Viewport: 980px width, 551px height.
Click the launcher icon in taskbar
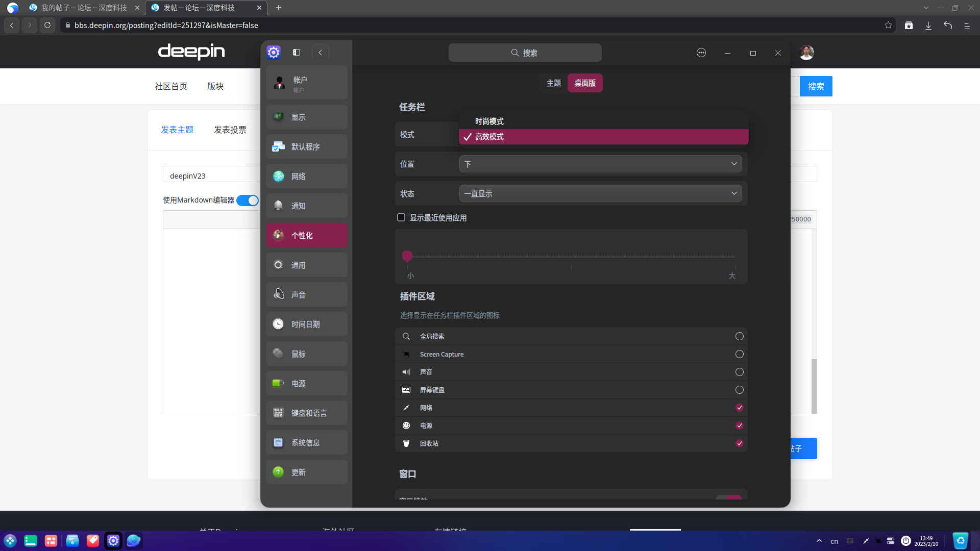pyautogui.click(x=10, y=541)
